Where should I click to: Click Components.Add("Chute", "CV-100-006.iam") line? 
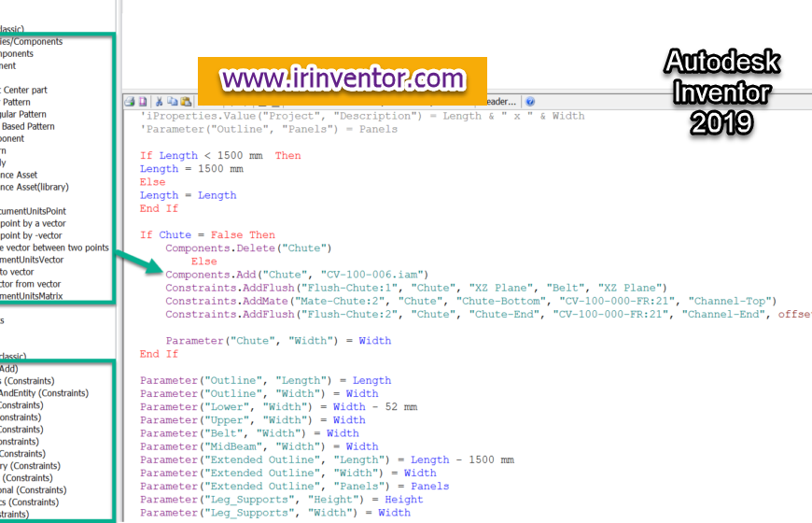pos(297,275)
